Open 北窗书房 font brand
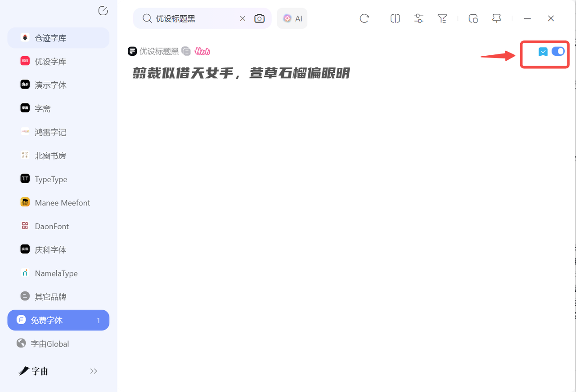The width and height of the screenshot is (576, 392). pyautogui.click(x=58, y=156)
